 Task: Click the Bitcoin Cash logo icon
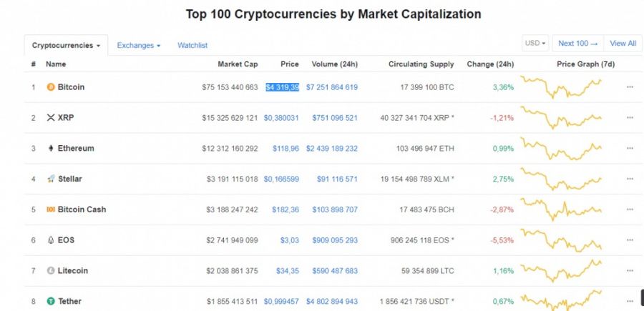coord(51,209)
